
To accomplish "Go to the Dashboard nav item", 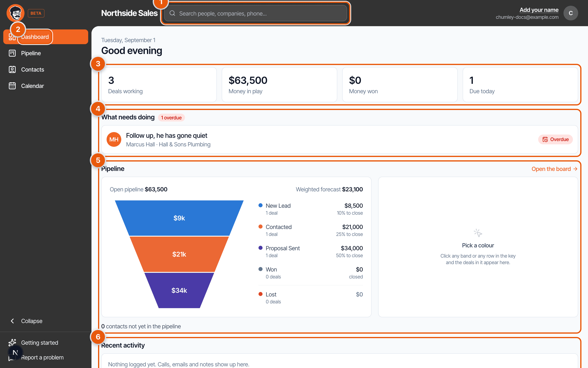I will (x=46, y=37).
